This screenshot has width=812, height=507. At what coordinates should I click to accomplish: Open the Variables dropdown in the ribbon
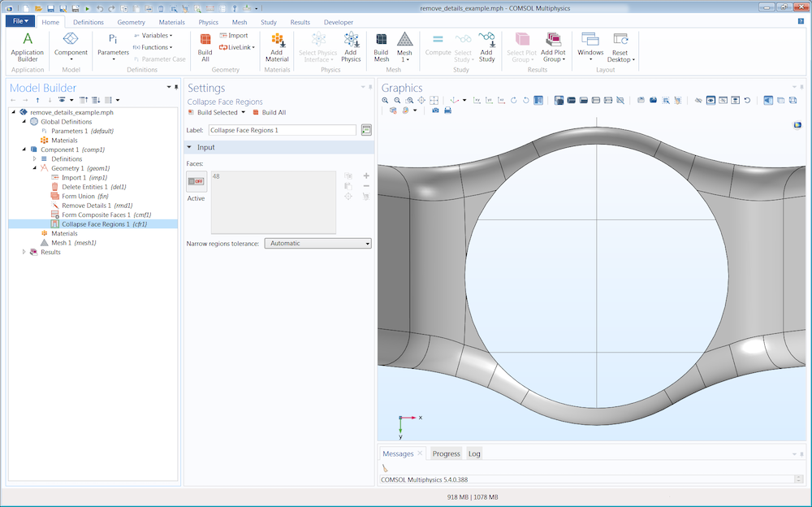[153, 35]
